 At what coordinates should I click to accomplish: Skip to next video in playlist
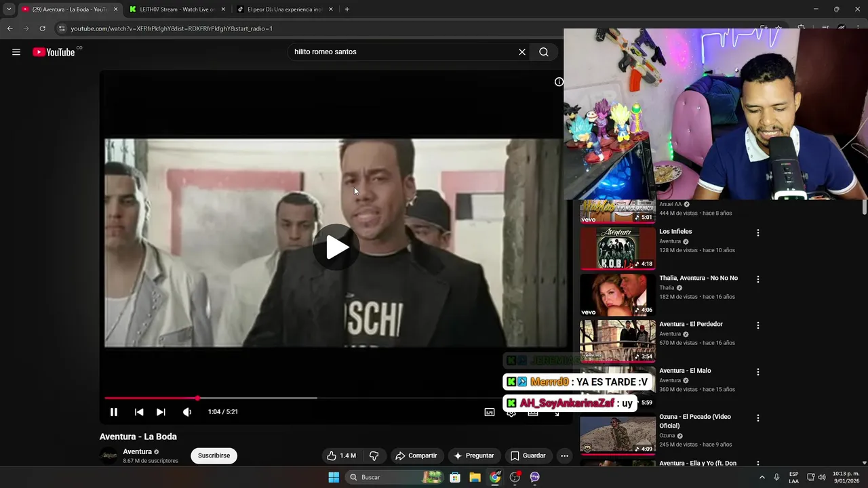pos(161,412)
